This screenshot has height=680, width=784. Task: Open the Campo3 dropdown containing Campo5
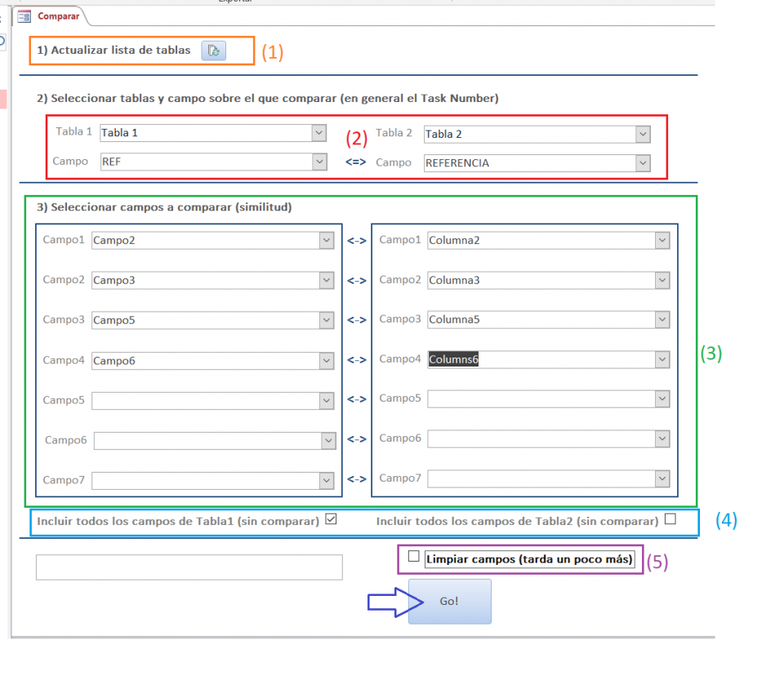[x=326, y=320]
